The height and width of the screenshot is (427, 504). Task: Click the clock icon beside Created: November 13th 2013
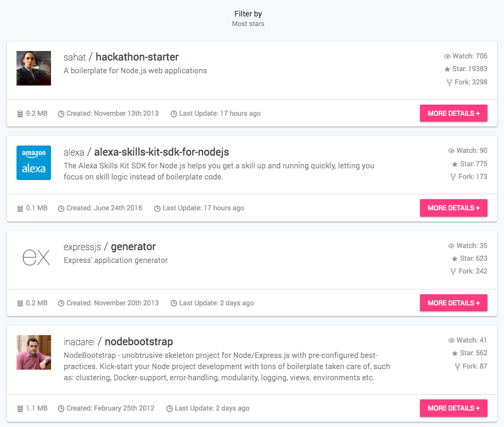(61, 114)
